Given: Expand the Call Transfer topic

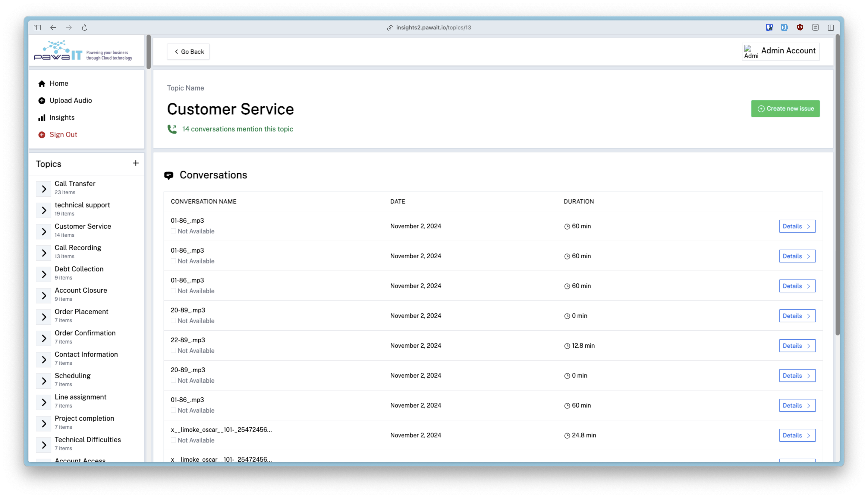Looking at the screenshot, I should tap(44, 189).
